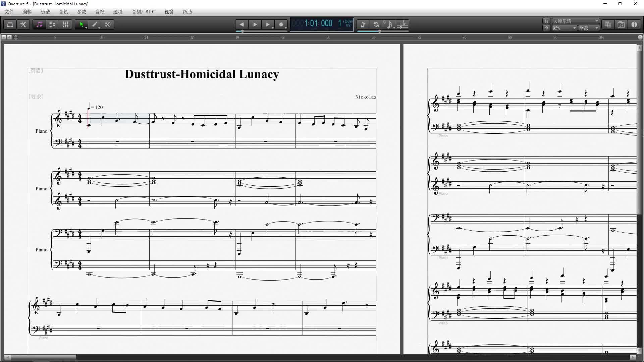
Task: Open the track view icon
Action: click(52, 24)
